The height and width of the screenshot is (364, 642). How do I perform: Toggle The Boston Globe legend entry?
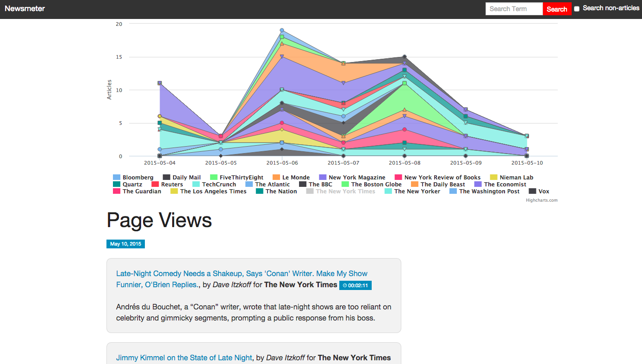(372, 185)
